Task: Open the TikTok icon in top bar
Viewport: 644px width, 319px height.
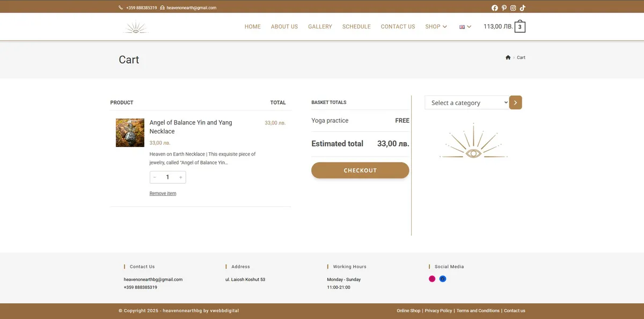Action: (x=522, y=8)
